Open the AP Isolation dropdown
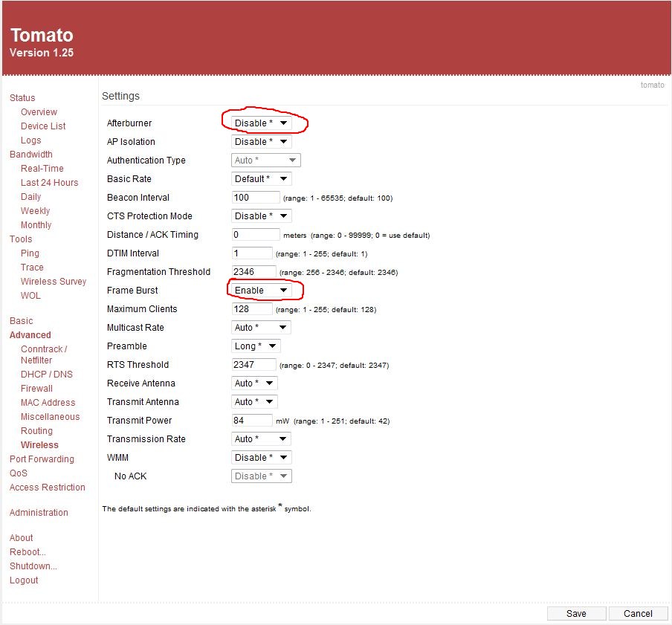This screenshot has width=672, height=625. 261,142
